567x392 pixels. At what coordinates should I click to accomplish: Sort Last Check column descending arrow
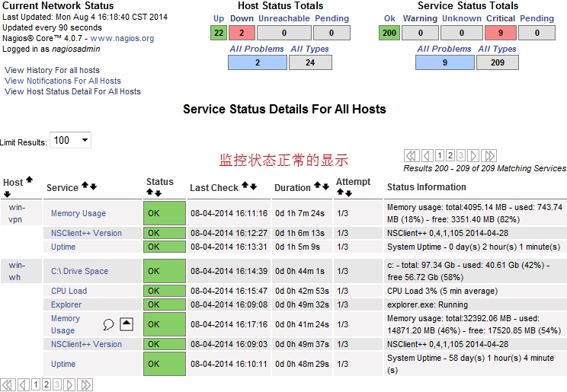click(x=254, y=186)
